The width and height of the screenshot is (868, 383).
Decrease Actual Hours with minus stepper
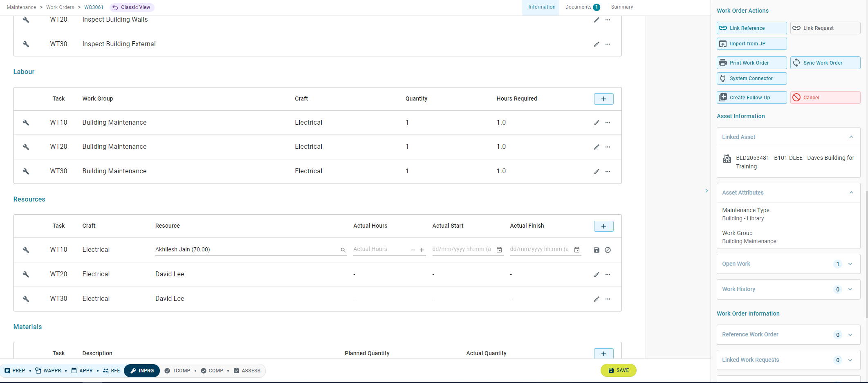413,250
